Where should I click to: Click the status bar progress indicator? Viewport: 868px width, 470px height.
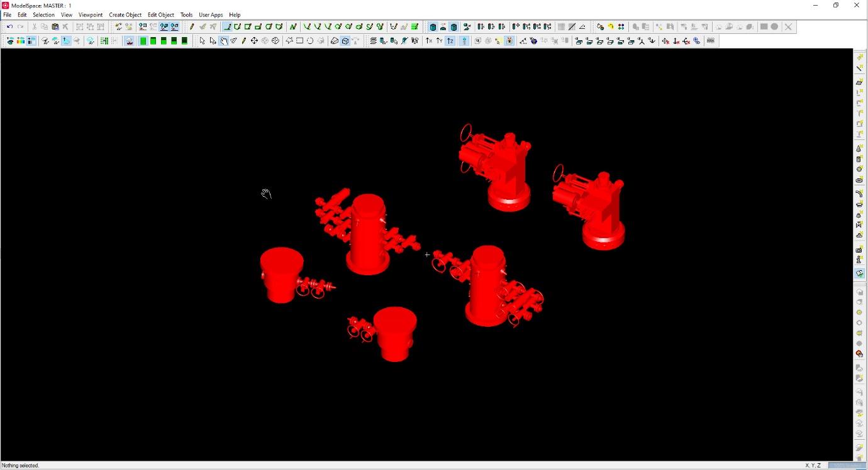[x=846, y=466]
